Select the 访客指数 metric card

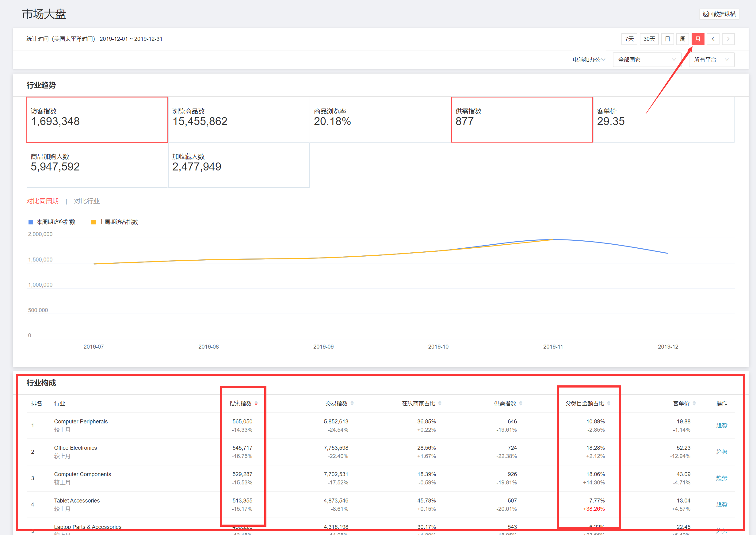[97, 120]
